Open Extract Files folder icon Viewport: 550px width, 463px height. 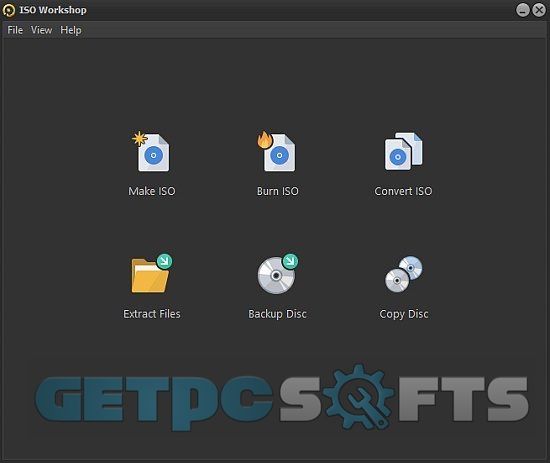[x=152, y=273]
